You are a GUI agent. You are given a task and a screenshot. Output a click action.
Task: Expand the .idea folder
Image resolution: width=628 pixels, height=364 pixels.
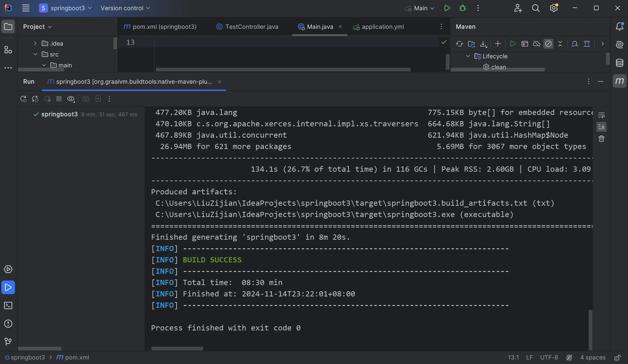pyautogui.click(x=35, y=43)
